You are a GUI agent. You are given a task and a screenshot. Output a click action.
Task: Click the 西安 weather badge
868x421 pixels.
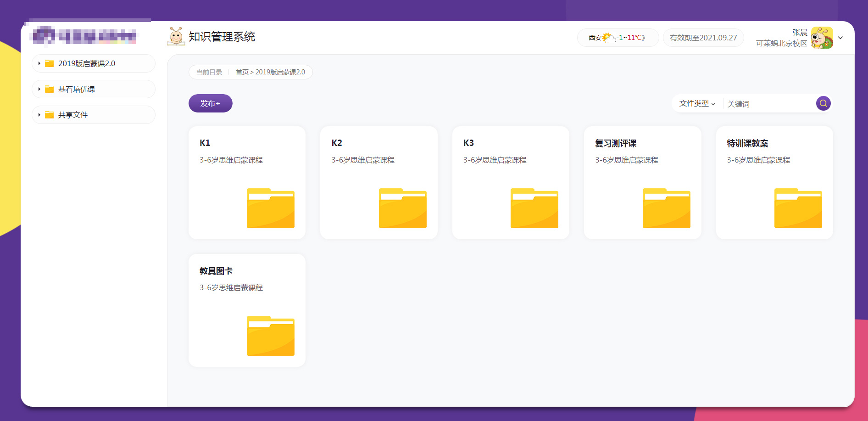click(618, 38)
